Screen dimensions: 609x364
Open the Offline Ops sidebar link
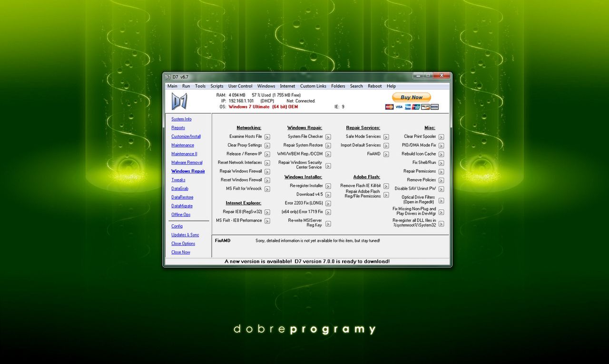click(x=181, y=215)
